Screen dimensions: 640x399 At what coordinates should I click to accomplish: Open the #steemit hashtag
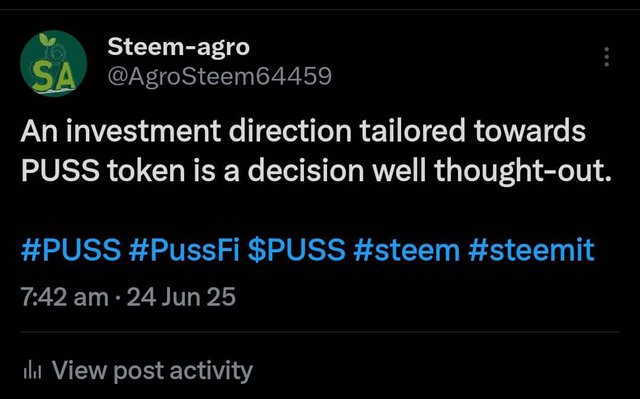[x=531, y=250]
